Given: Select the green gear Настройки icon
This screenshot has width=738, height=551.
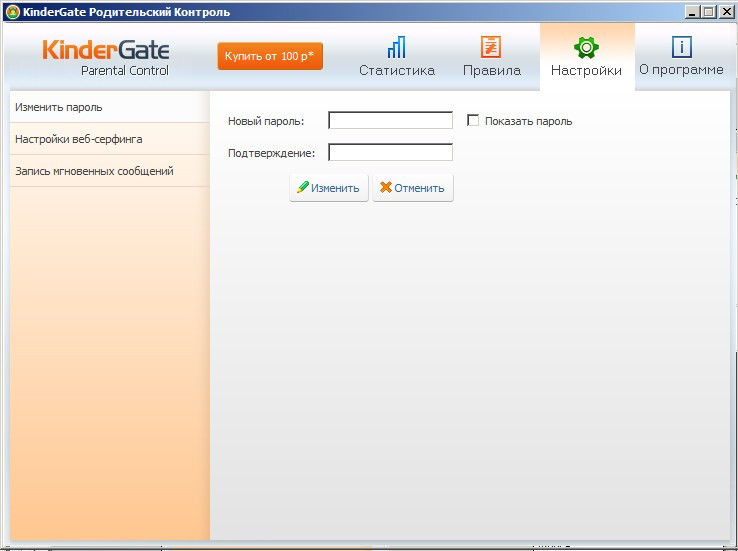Looking at the screenshot, I should (x=586, y=47).
